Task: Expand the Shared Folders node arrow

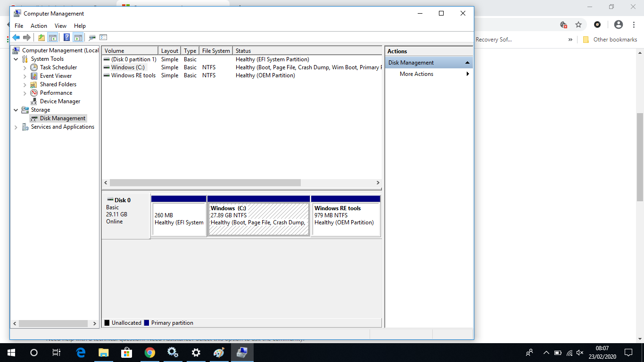Action: click(25, 84)
